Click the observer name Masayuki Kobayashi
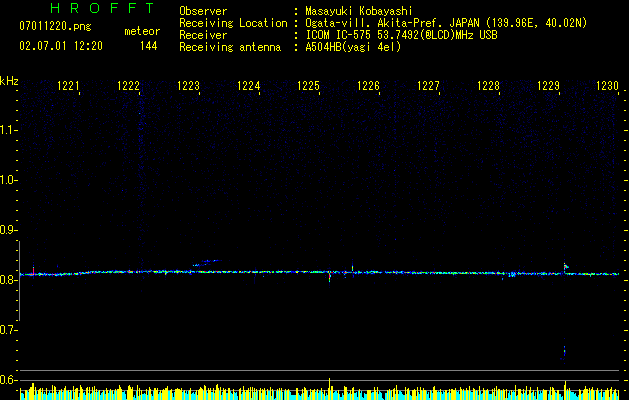The width and height of the screenshot is (629, 400). (359, 11)
